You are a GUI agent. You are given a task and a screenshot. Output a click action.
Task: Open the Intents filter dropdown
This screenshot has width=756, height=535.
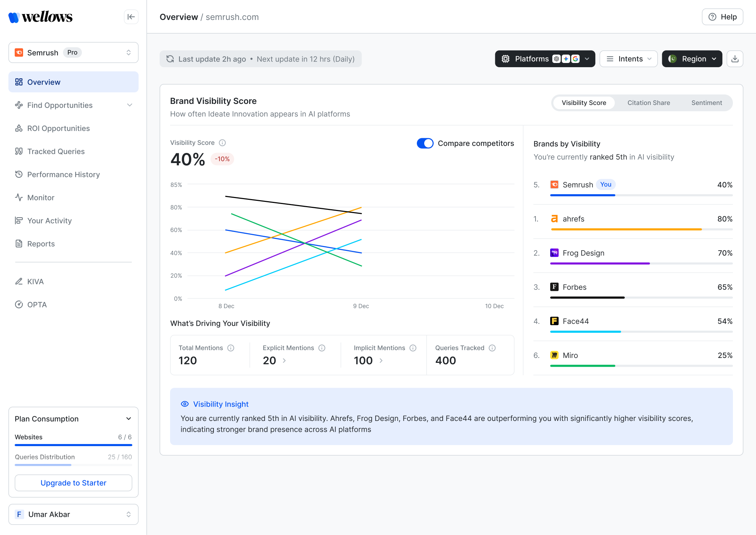pos(629,59)
